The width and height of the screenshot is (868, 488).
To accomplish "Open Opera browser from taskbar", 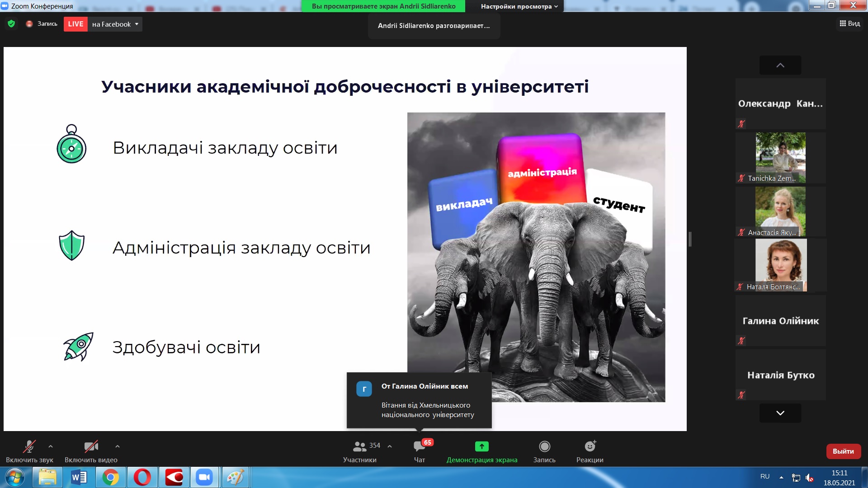I will click(x=142, y=478).
